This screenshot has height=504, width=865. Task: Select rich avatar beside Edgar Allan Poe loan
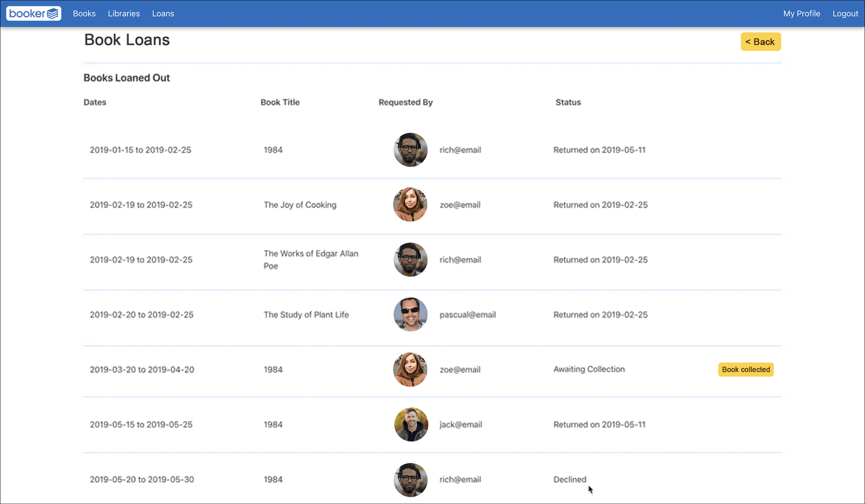coord(410,260)
